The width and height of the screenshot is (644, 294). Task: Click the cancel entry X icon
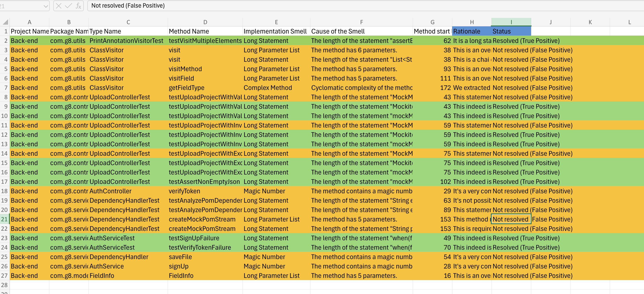[59, 6]
